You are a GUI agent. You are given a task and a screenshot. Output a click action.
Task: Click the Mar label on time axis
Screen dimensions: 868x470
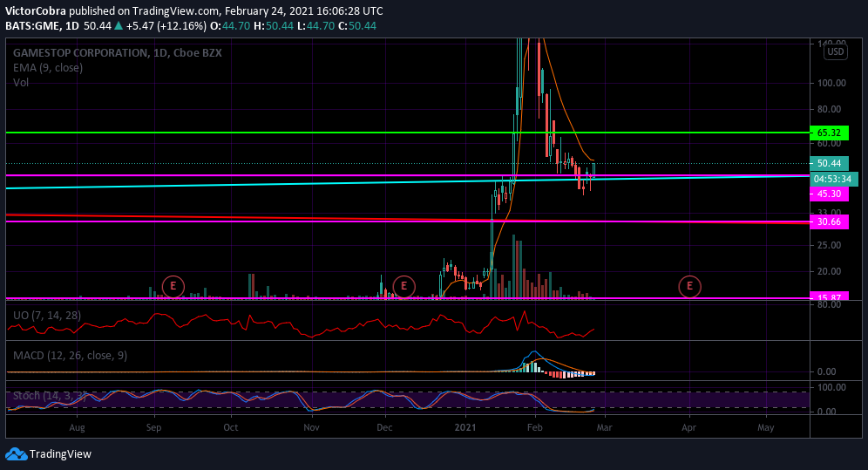coord(605,427)
